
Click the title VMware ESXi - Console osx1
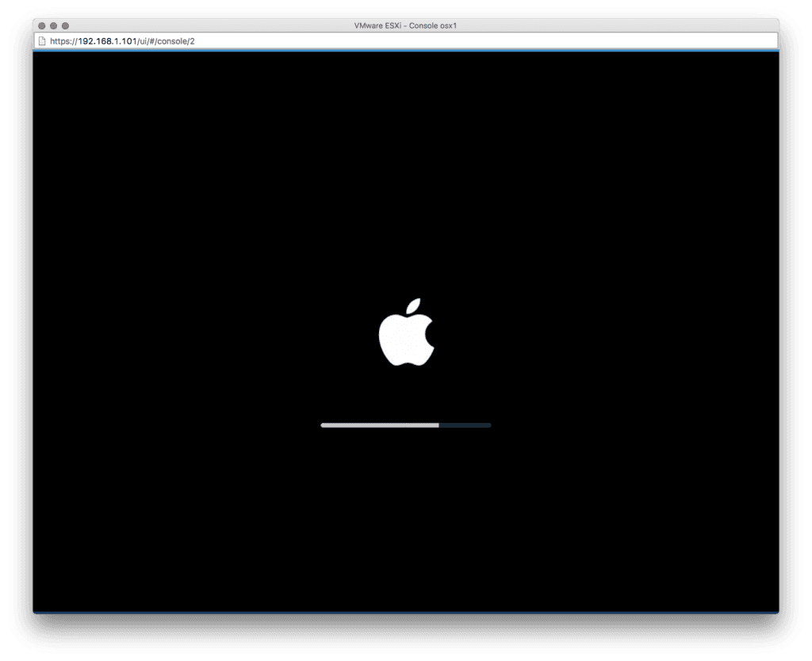(405, 25)
